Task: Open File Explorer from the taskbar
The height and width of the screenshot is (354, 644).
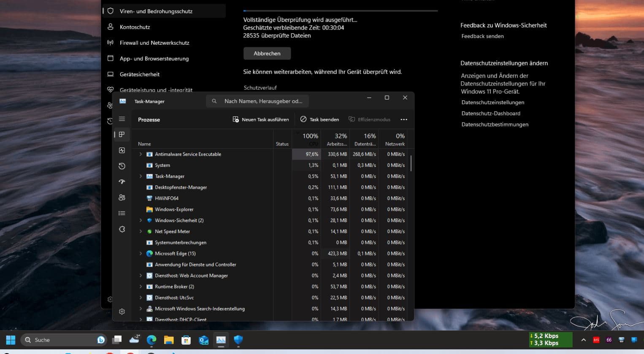Action: [169, 340]
